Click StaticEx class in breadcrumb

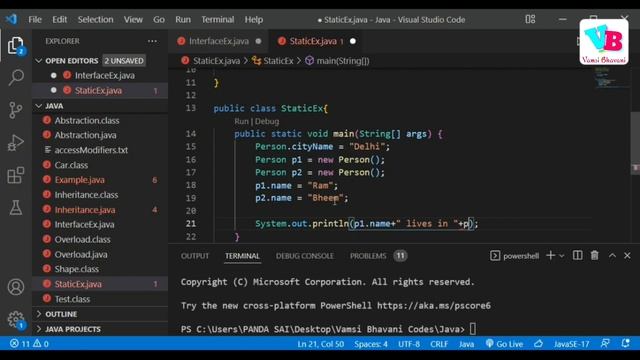tap(278, 61)
